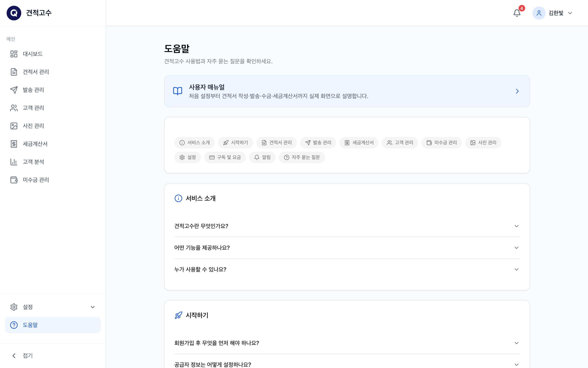Choose the 세금계산서 category chip

pos(359,143)
